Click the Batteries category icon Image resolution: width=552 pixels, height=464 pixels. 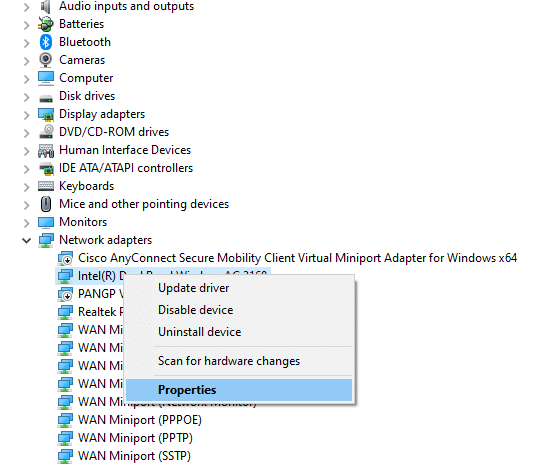pos(46,24)
